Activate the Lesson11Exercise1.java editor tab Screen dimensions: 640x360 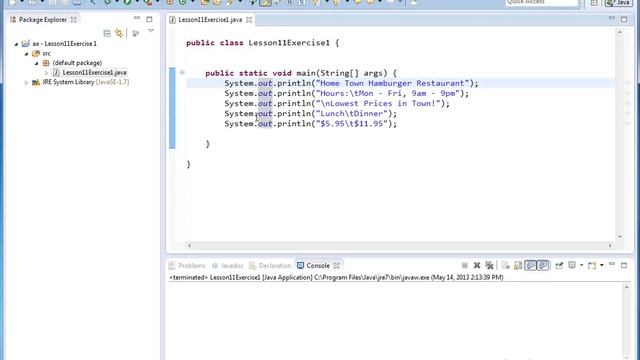(210, 20)
